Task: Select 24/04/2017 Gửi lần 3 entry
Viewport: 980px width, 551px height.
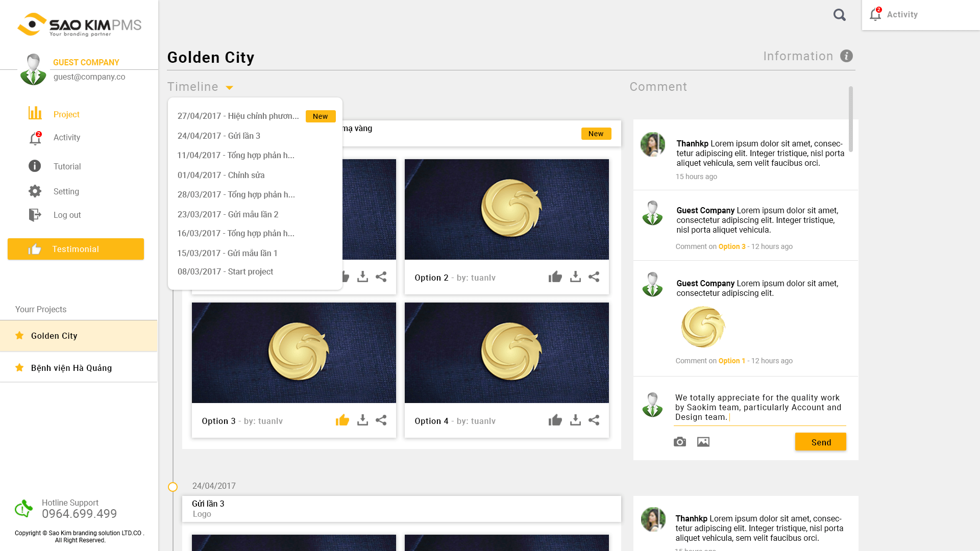Action: 219,136
